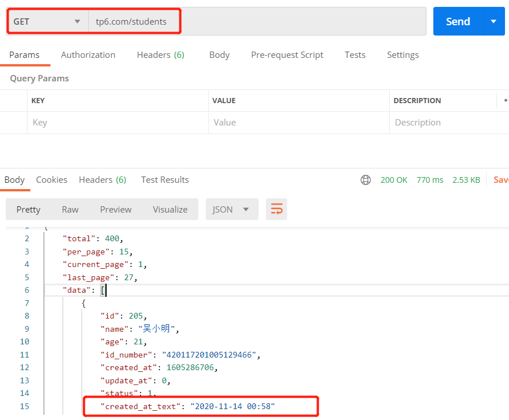
Task: Click the created_at value 1605286706
Action: point(190,367)
